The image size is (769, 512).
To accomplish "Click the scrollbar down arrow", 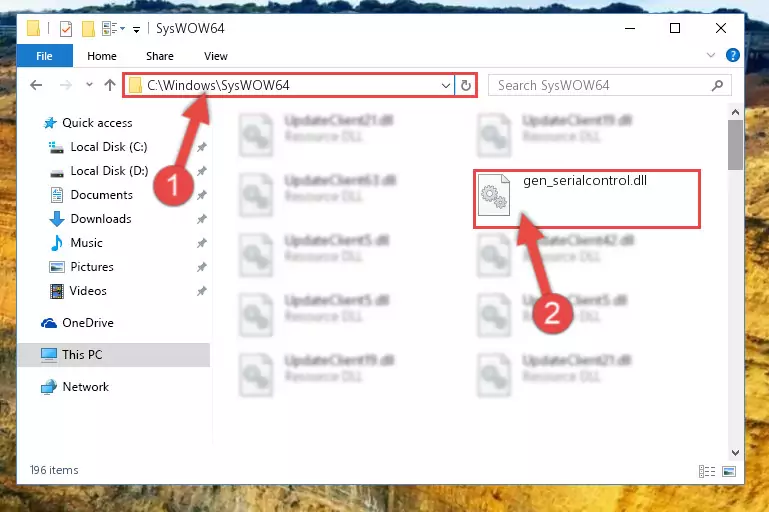I will click(735, 453).
